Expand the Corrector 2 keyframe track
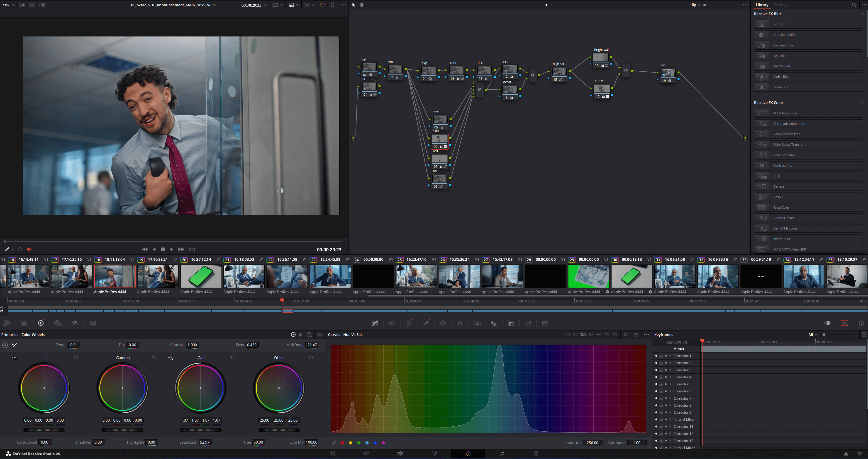868x459 pixels. click(x=670, y=363)
